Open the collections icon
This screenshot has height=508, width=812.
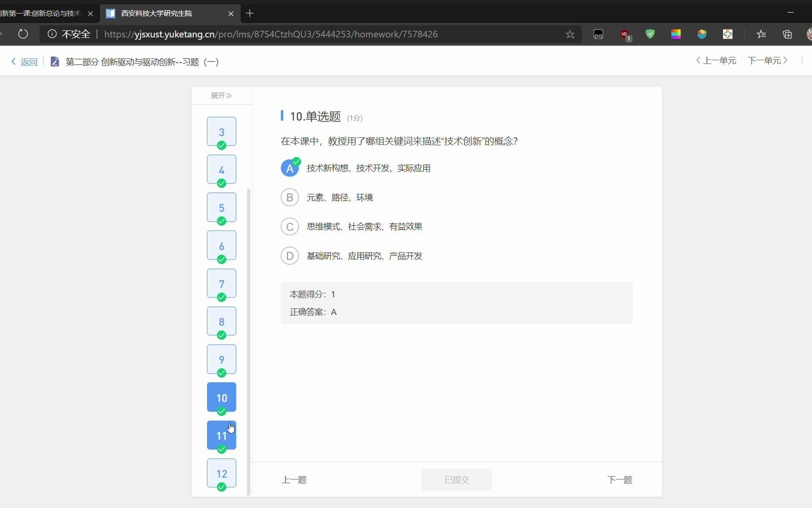tap(788, 34)
